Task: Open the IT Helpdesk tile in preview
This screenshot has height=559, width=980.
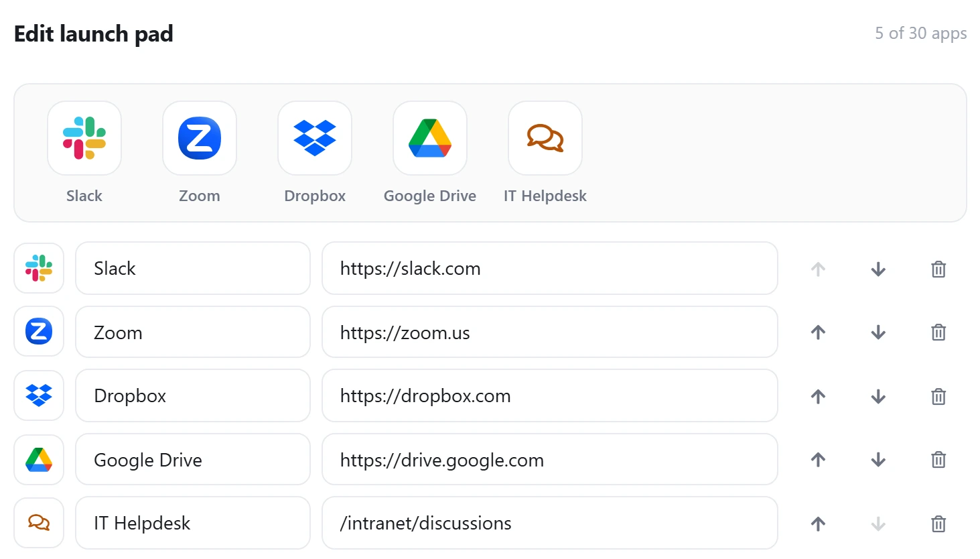Action: (x=545, y=138)
